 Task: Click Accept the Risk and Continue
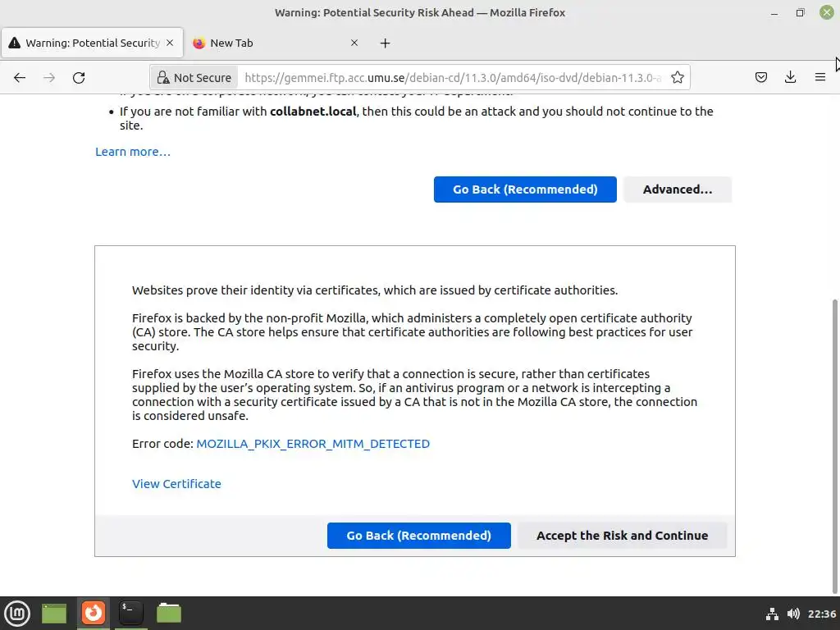(x=622, y=535)
